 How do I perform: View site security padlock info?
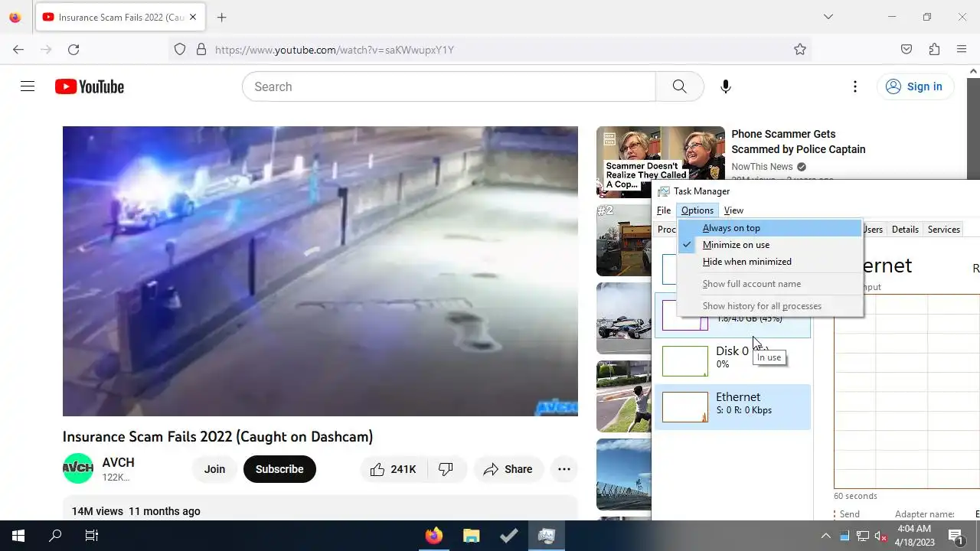tap(201, 49)
